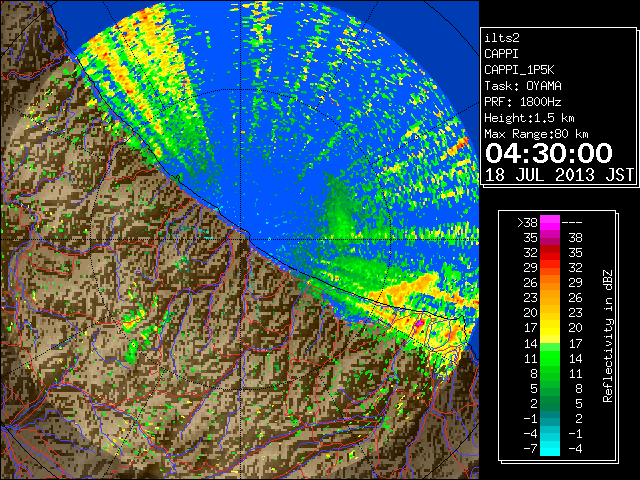
Task: Click the 'Reflectivity in dBZ' axis label
Action: tap(608, 336)
